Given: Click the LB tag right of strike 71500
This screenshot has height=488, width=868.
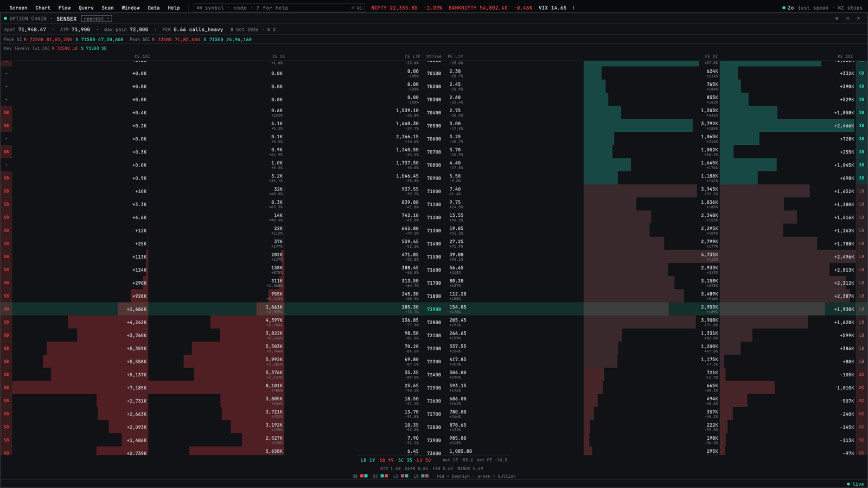Looking at the screenshot, I should coord(861,256).
